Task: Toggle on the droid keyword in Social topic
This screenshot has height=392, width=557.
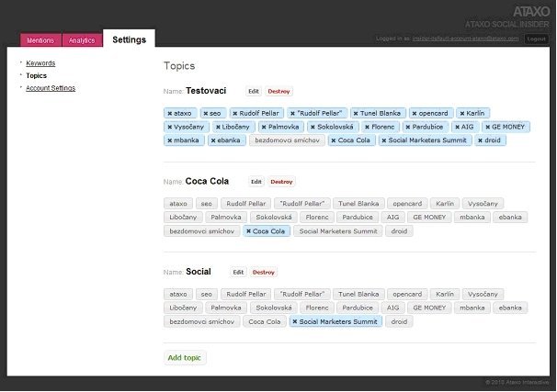Action: point(398,322)
